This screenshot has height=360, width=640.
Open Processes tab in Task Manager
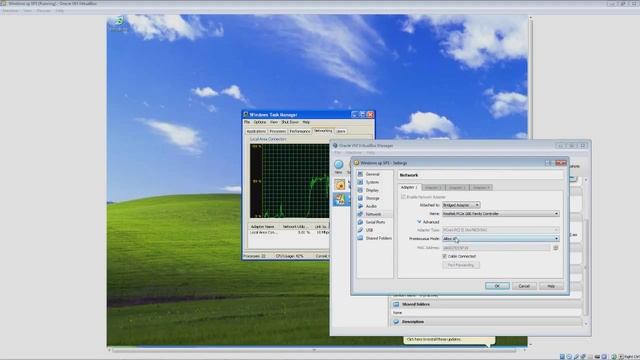click(x=278, y=131)
